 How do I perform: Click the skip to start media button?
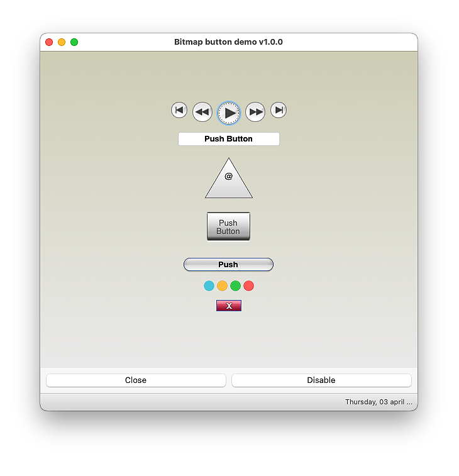point(179,110)
